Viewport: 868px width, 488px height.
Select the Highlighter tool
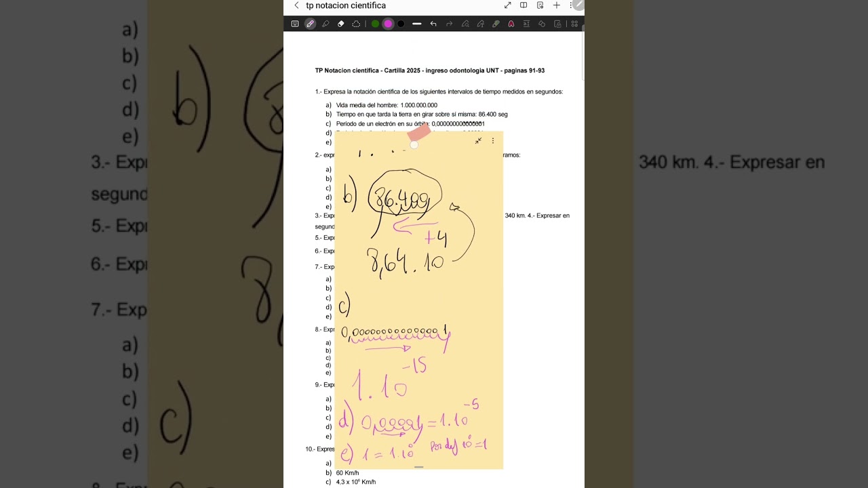[x=325, y=24]
